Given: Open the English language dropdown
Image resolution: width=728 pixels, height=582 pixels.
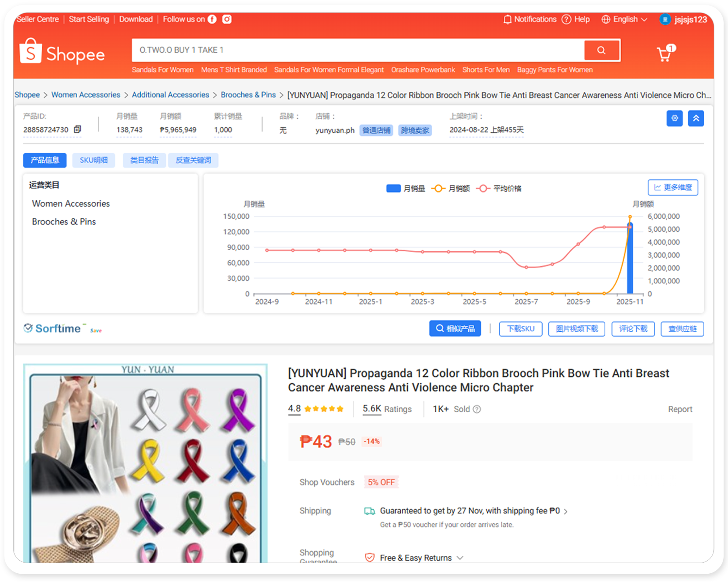Looking at the screenshot, I should pyautogui.click(x=626, y=19).
